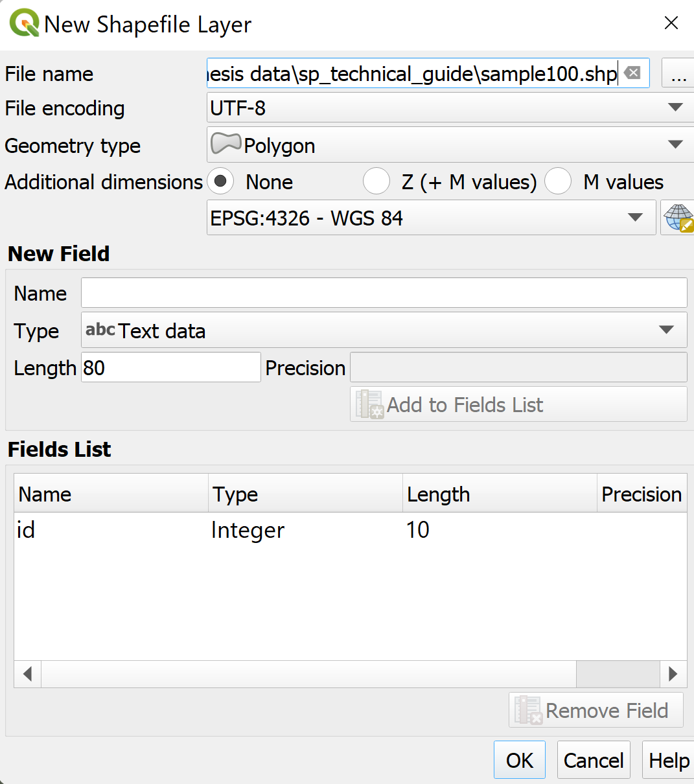Open the File encoding dropdown

point(450,108)
